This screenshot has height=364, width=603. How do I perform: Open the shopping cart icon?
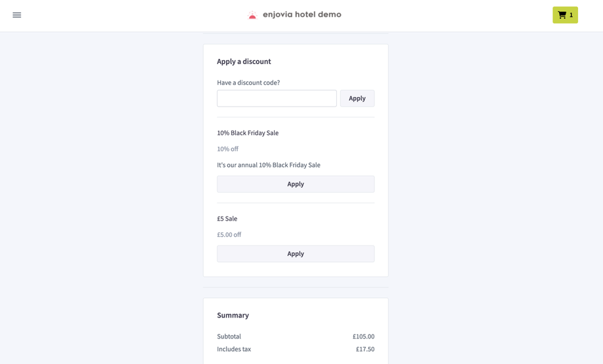pyautogui.click(x=562, y=15)
